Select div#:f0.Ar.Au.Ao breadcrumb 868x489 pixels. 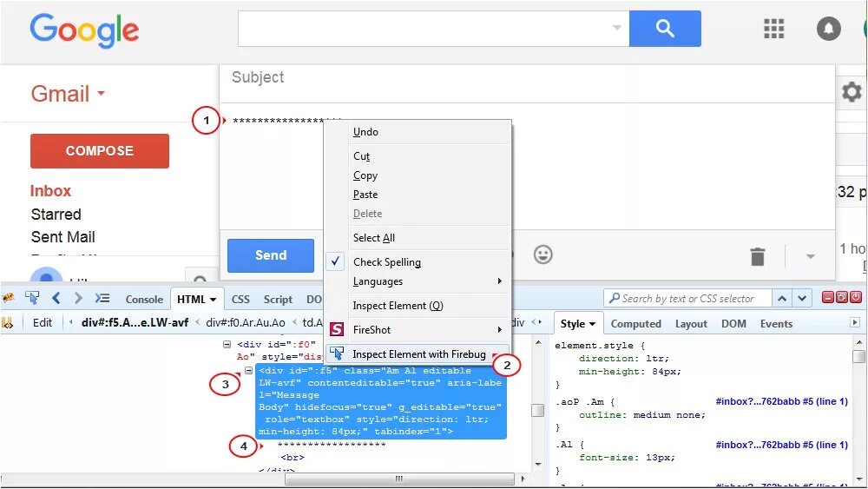(x=246, y=323)
